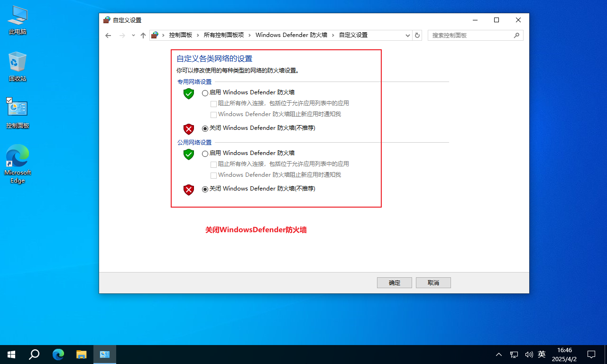The width and height of the screenshot is (607, 364).
Task: Open the clock showing 16:46
Action: click(564, 355)
